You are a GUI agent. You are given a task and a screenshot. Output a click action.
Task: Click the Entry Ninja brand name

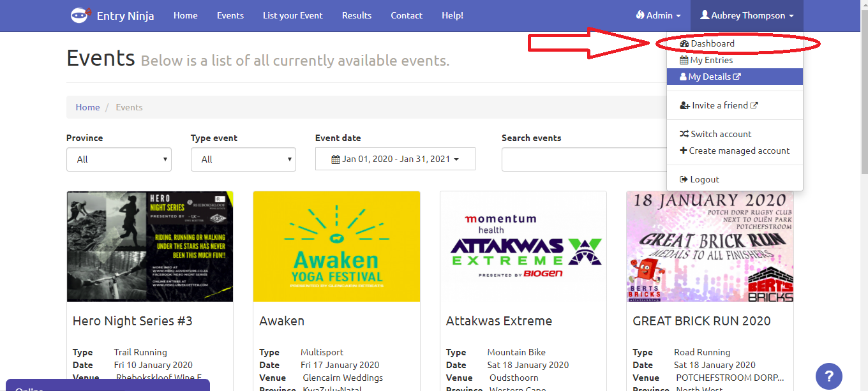[125, 15]
